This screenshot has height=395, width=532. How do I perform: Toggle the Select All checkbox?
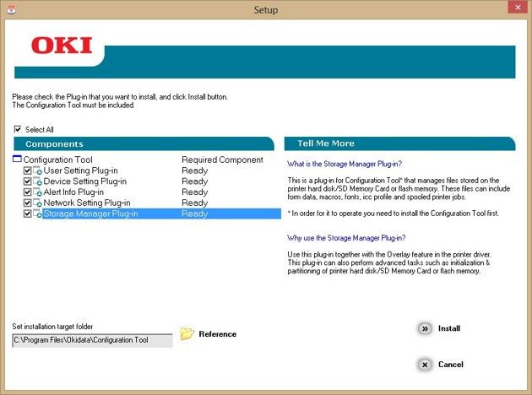pyautogui.click(x=18, y=129)
